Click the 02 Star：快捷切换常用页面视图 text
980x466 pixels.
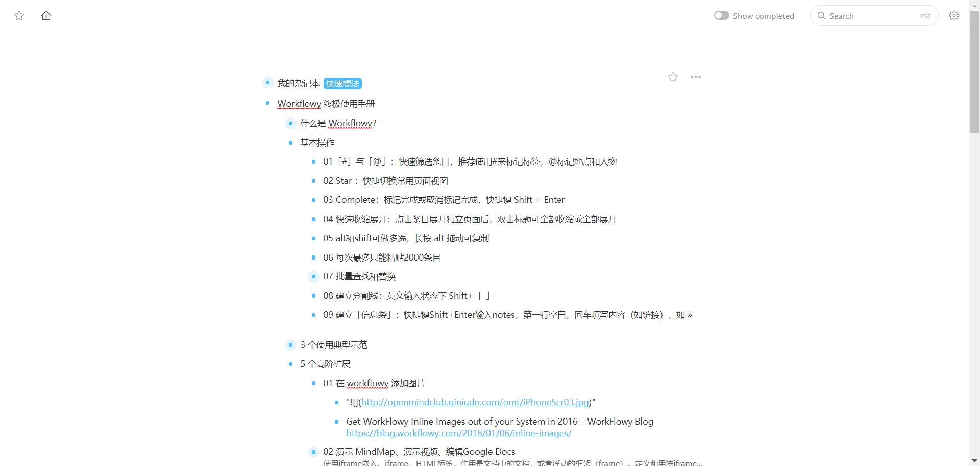coord(385,181)
